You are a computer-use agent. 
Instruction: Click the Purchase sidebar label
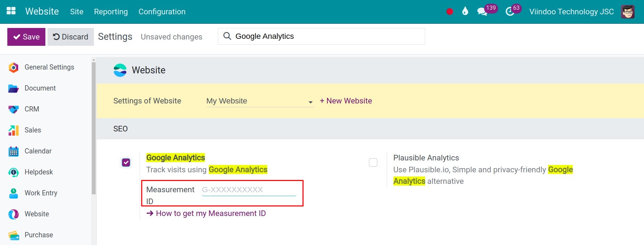pos(39,235)
